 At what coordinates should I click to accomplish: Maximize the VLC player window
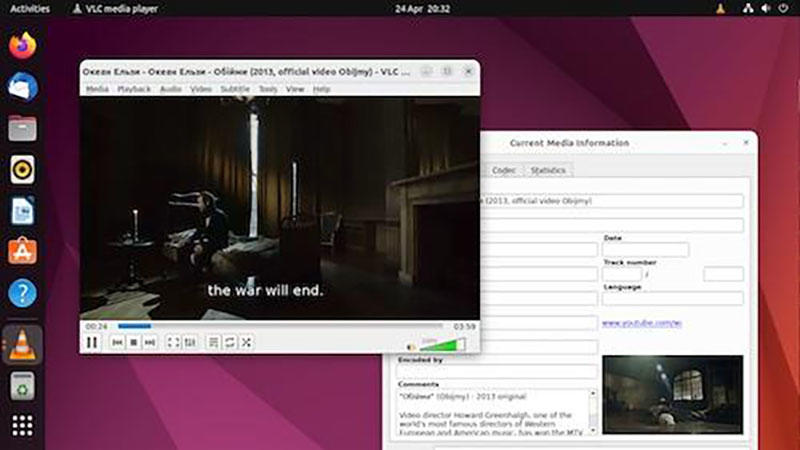[447, 71]
